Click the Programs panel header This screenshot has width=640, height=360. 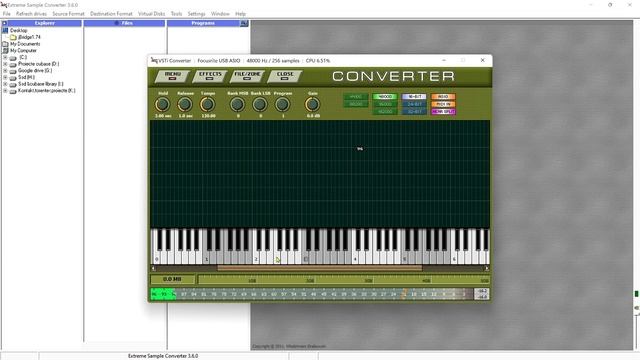point(203,23)
